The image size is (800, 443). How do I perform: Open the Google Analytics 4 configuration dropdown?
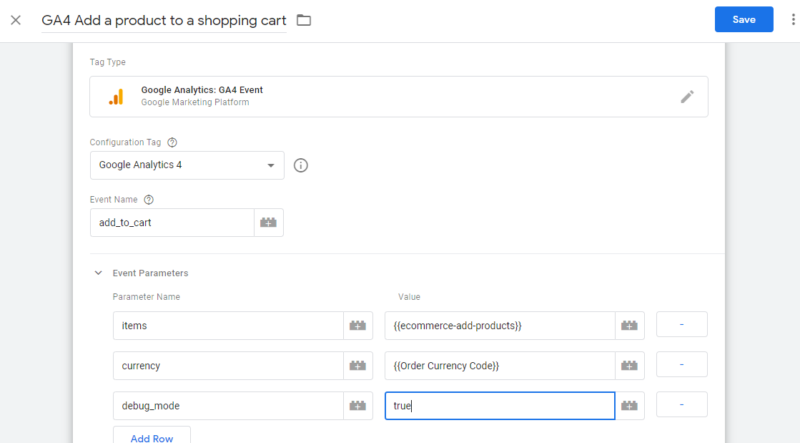coord(187,165)
